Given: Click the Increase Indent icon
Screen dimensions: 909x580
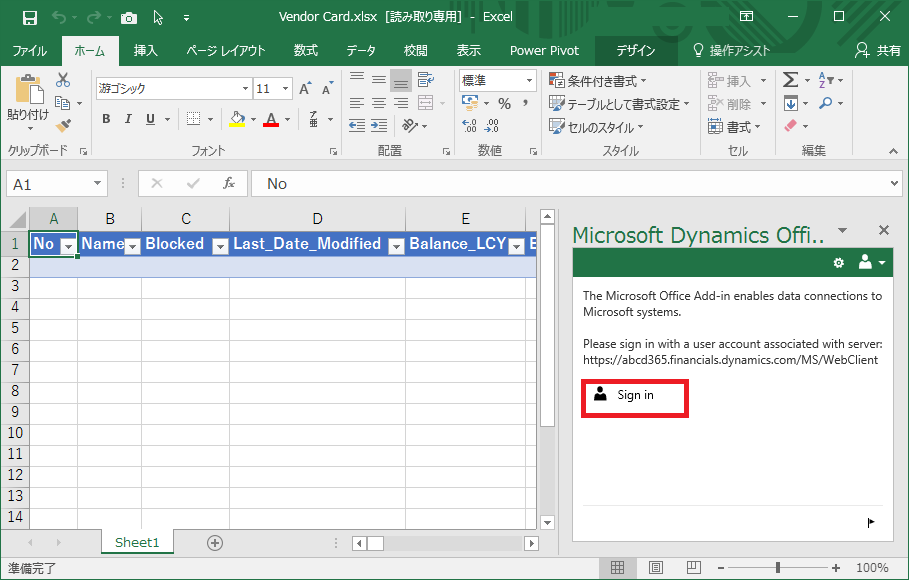Looking at the screenshot, I should (379, 125).
